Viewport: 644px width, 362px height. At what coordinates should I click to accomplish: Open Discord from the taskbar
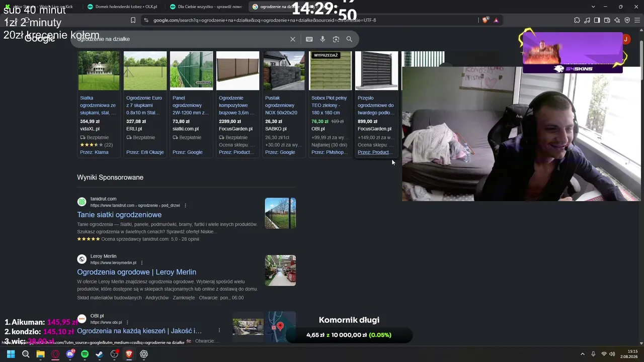click(70, 354)
